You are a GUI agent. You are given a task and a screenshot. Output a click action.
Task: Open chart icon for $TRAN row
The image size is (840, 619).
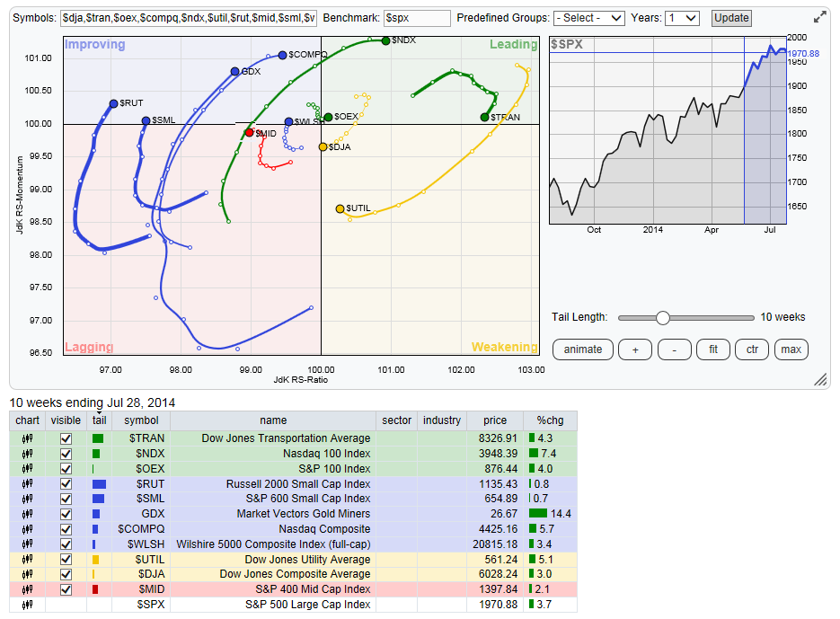(x=27, y=438)
